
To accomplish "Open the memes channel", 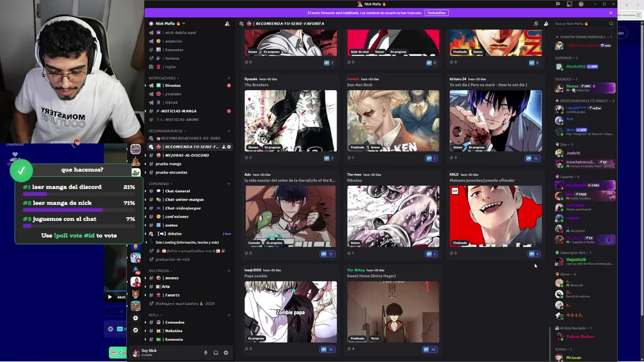I will [x=189, y=278].
